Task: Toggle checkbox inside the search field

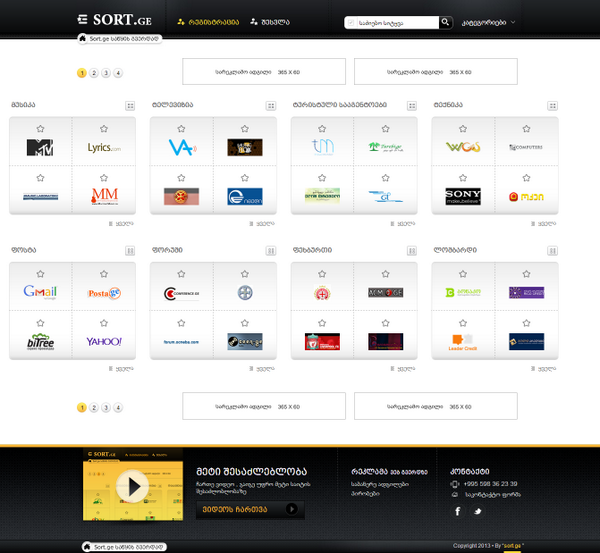Action: [x=351, y=23]
